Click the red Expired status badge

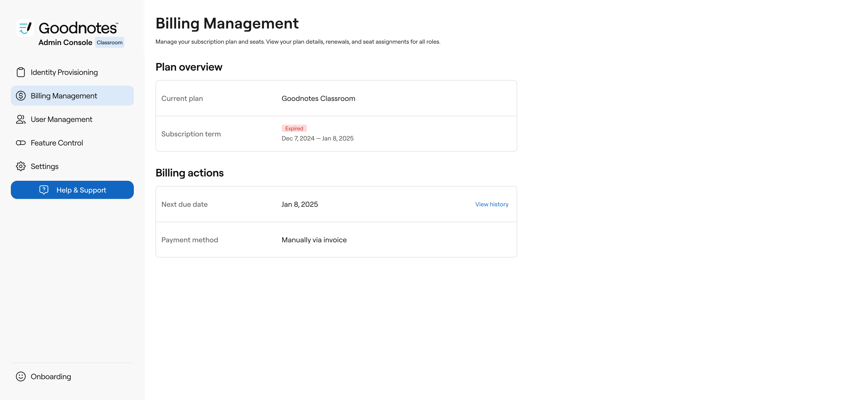point(294,129)
